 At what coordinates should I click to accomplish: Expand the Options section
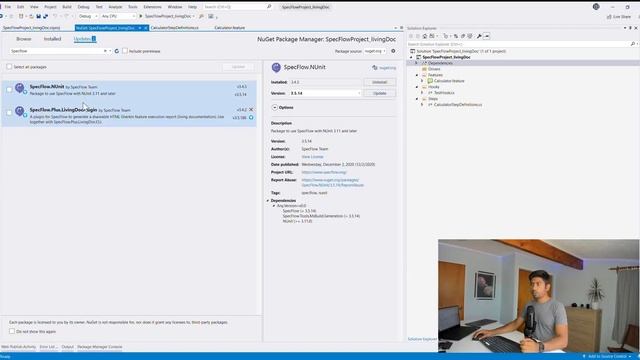275,107
